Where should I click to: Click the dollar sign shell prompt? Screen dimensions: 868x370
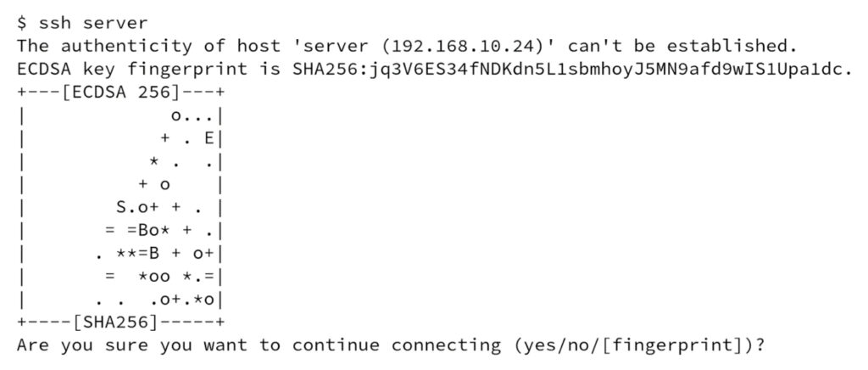click(21, 23)
